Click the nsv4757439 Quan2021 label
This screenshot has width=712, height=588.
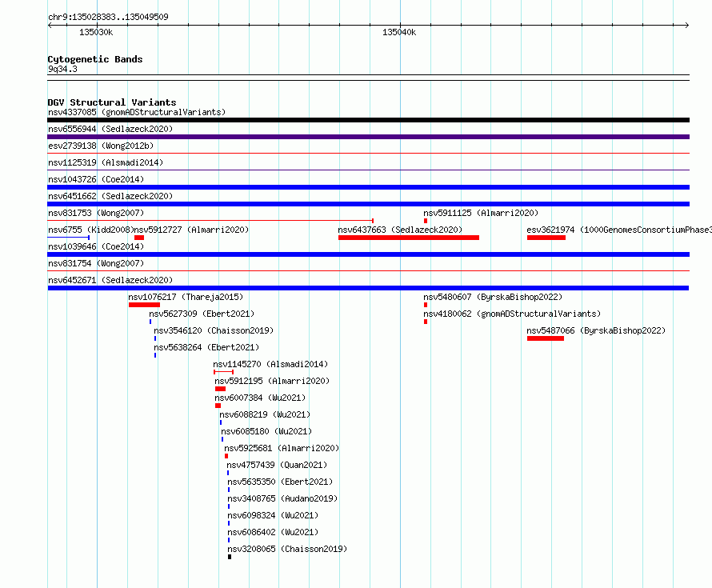coord(277,465)
